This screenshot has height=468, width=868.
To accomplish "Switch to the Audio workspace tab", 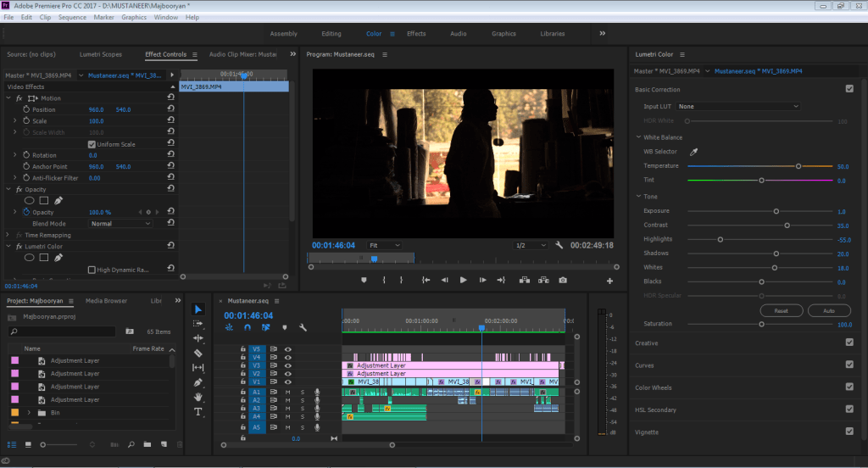I will click(x=458, y=34).
